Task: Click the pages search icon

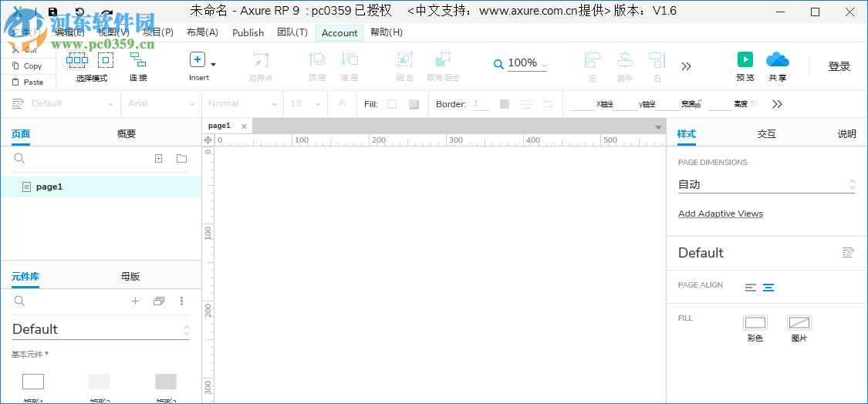Action: pyautogui.click(x=19, y=159)
